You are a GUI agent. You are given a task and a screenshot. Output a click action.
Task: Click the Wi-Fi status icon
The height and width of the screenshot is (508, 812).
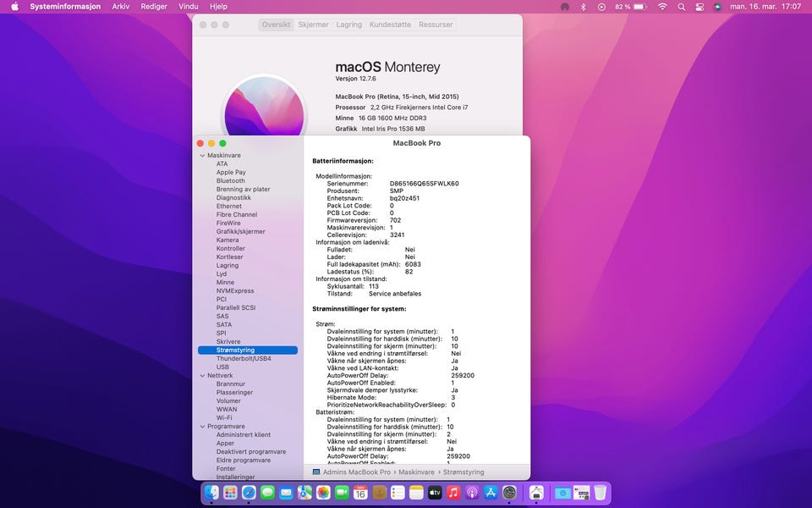coord(661,6)
